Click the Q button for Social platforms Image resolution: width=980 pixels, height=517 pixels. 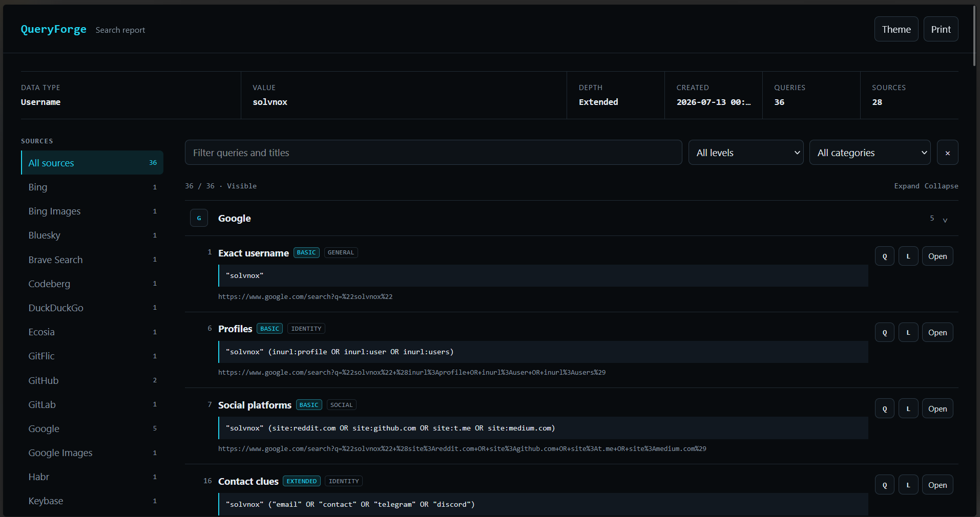885,409
